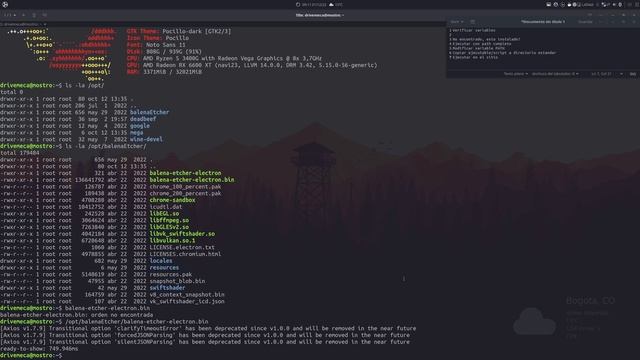Open the Anchura del tabulador dropdown
The width and height of the screenshot is (640, 360).
tap(555, 74)
